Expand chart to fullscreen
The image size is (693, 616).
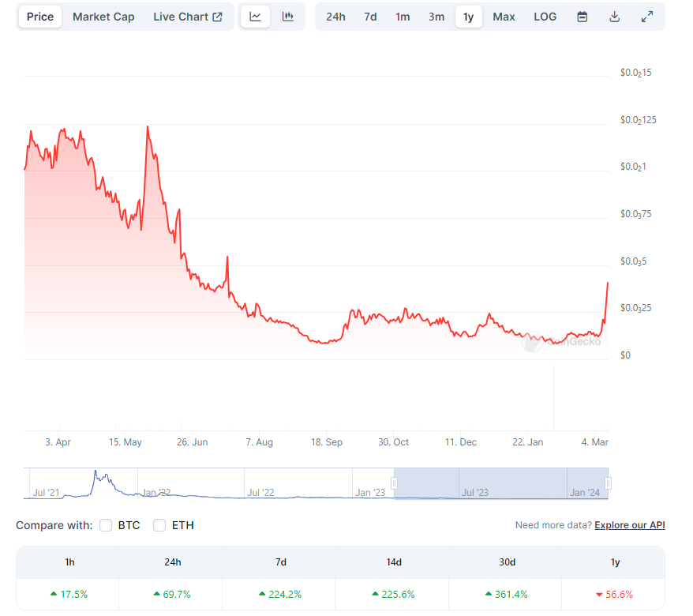coord(647,17)
